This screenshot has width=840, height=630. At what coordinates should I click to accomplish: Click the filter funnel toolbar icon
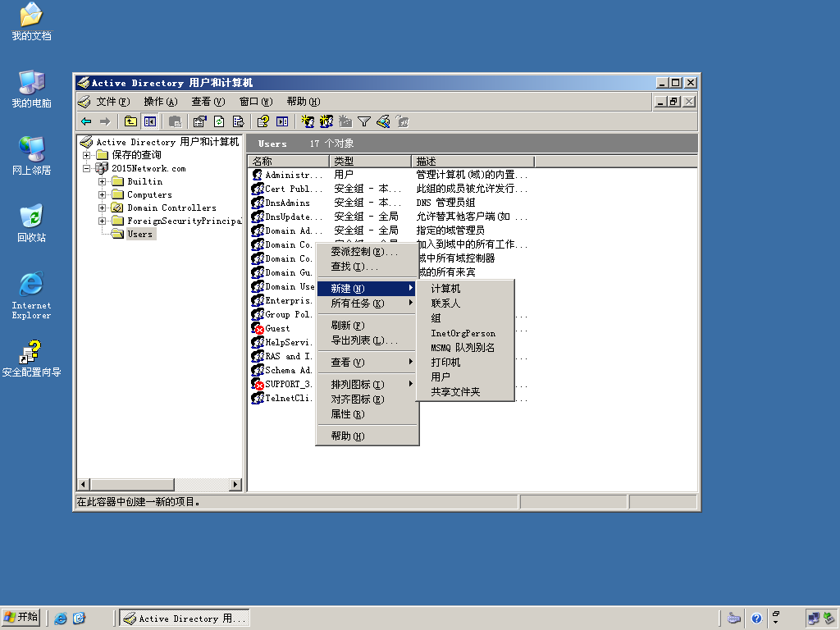point(364,121)
